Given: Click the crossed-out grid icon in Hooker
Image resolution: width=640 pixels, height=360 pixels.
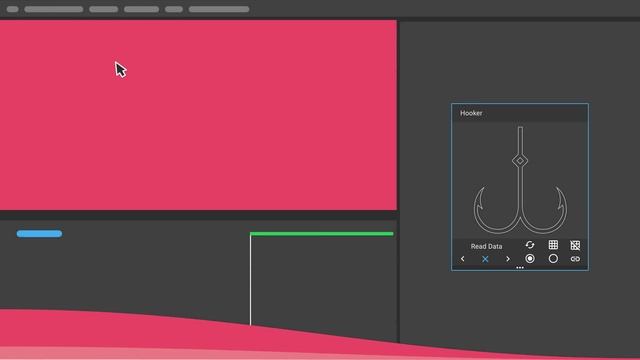Looking at the screenshot, I should coord(575,245).
